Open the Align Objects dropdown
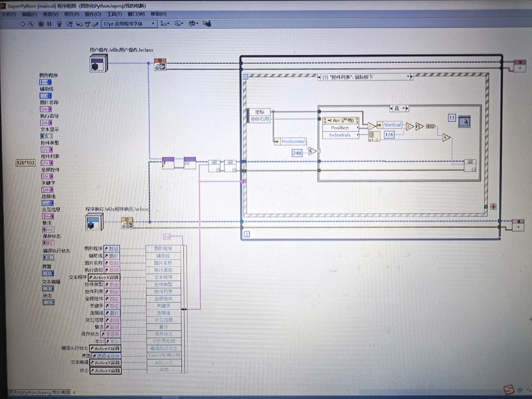This screenshot has width=532, height=399. (x=164, y=24)
